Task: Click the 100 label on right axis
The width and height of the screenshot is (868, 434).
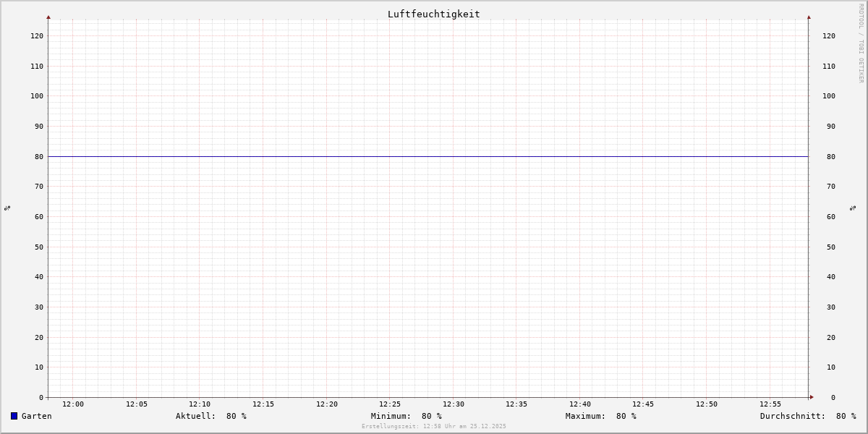Action: click(x=829, y=95)
